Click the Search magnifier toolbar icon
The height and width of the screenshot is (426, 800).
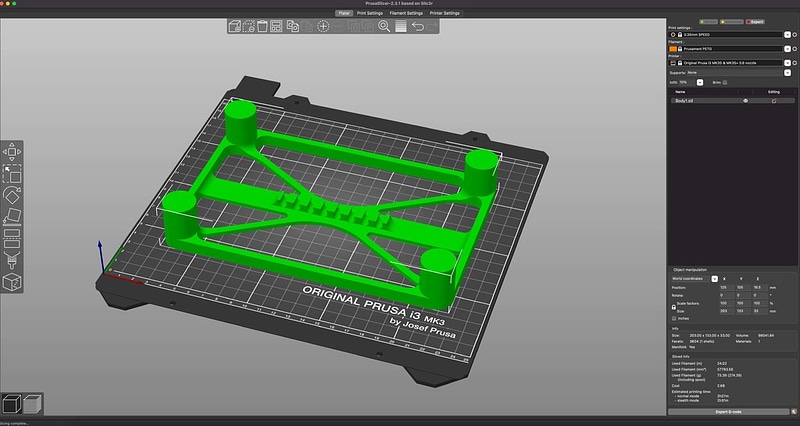point(384,26)
